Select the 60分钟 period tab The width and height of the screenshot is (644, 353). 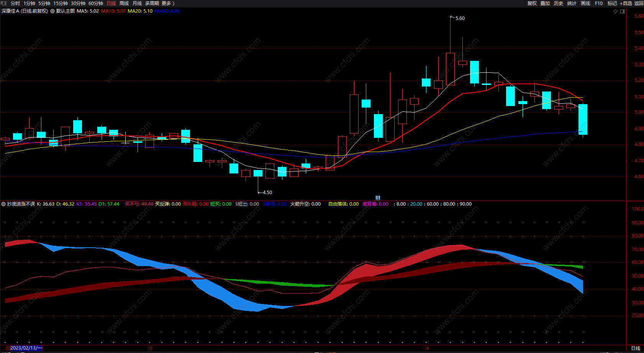click(96, 3)
